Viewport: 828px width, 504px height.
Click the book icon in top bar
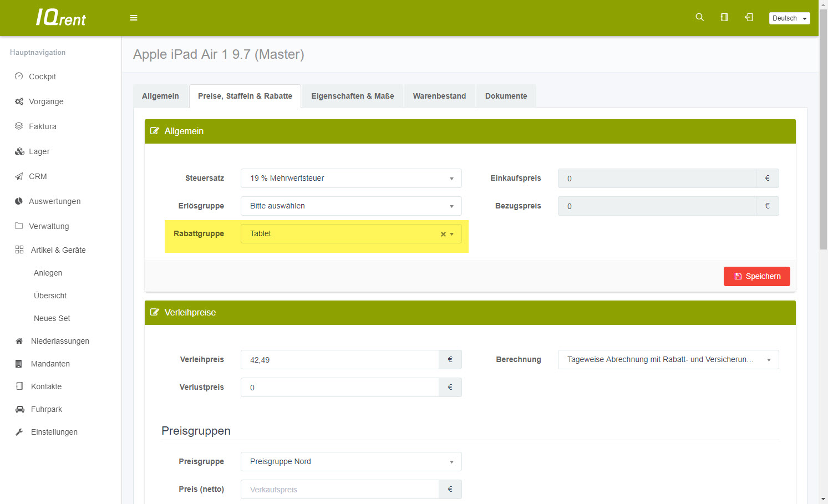(724, 18)
